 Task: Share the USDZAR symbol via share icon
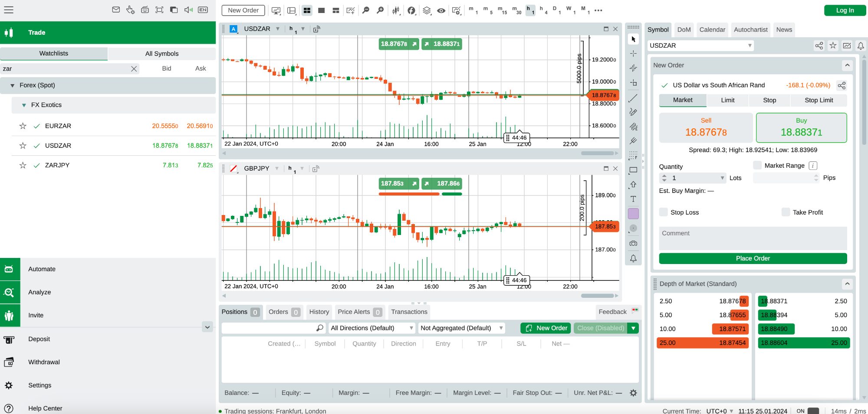point(819,46)
